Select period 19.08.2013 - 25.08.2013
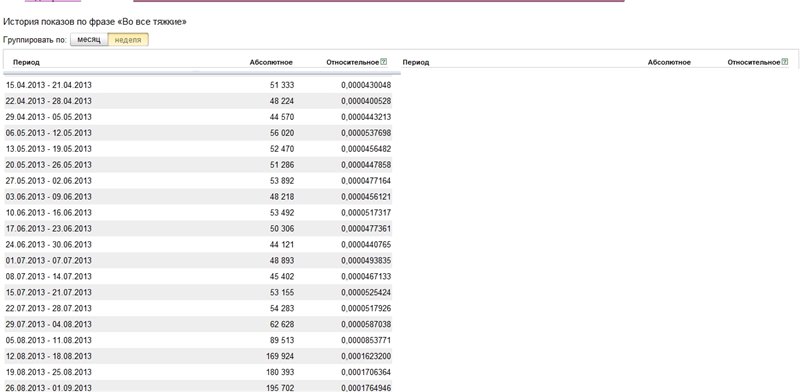800x392 pixels. (x=48, y=372)
